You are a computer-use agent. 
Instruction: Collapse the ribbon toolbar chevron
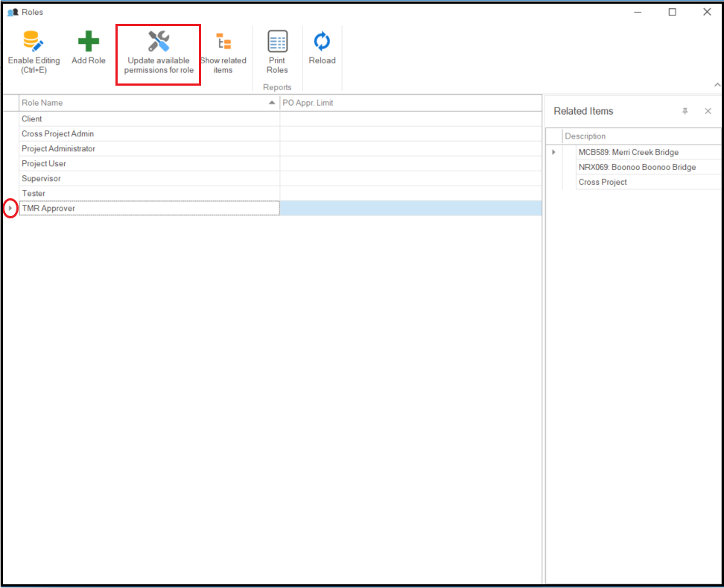click(x=717, y=85)
